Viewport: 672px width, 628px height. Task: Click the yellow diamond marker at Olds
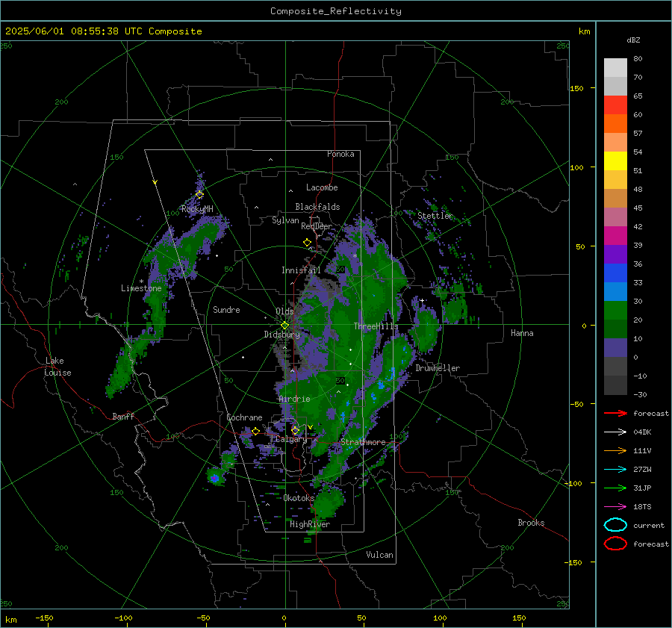(x=285, y=326)
